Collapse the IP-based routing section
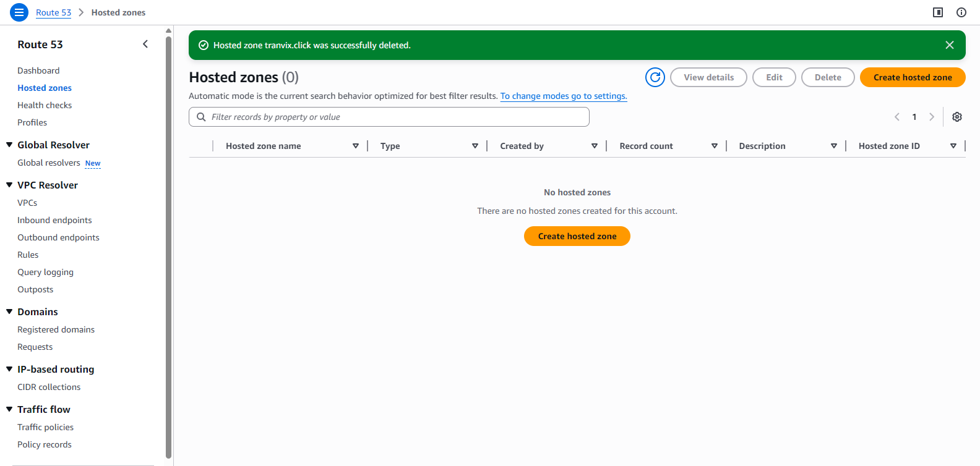Viewport: 980px width, 466px height. 9,369
